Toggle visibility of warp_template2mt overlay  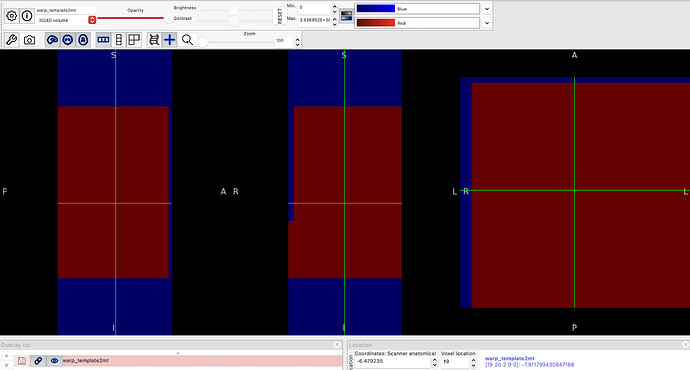pyautogui.click(x=54, y=361)
